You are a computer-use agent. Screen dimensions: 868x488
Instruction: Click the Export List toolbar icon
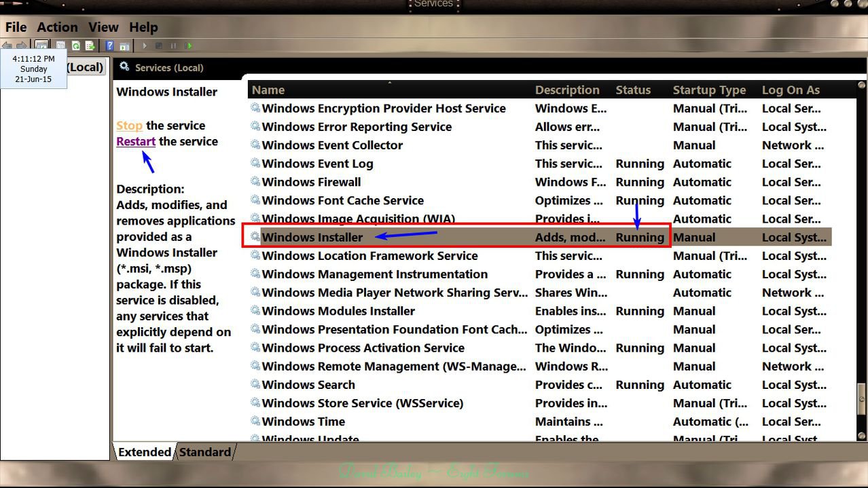pyautogui.click(x=90, y=45)
